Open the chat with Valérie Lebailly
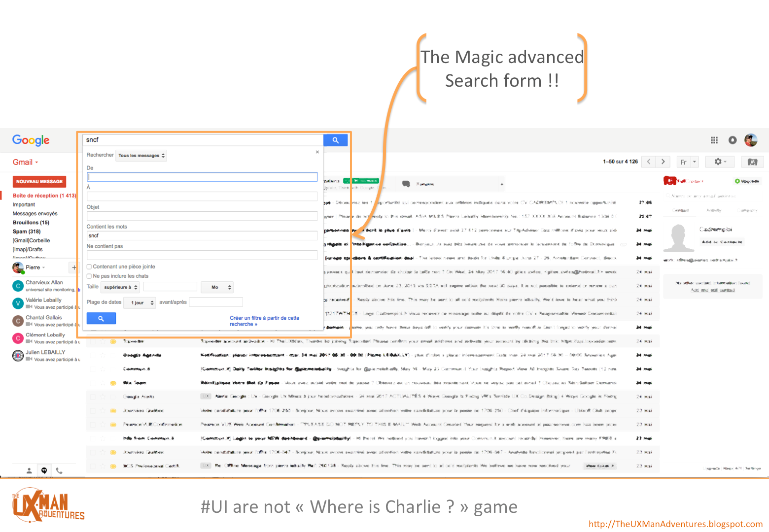This screenshot has height=532, width=769. 46,303
